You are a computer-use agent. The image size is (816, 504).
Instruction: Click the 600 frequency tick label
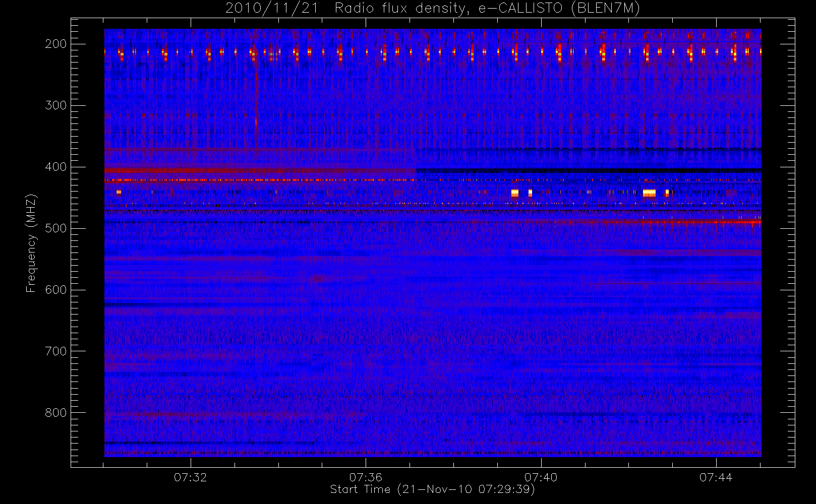click(x=56, y=290)
